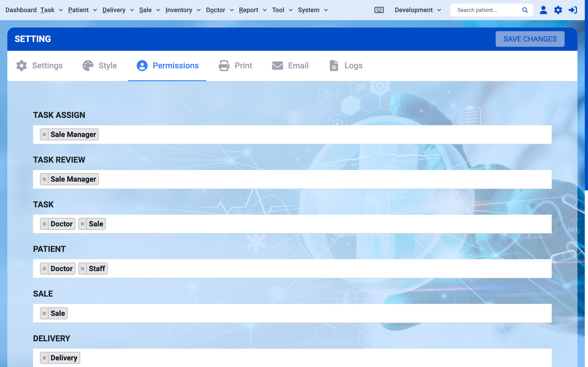This screenshot has height=367, width=588.
Task: Click the keyboard icon in top bar
Action: coord(379,10)
